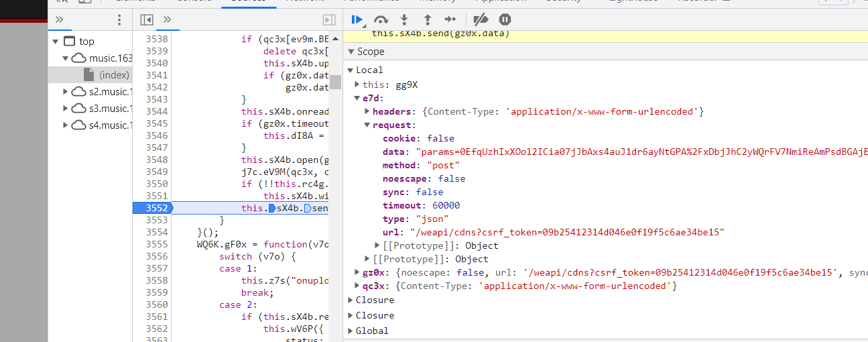Toggle the inline breakpoint marker before sX4b
This screenshot has width=868, height=342.
pos(271,208)
